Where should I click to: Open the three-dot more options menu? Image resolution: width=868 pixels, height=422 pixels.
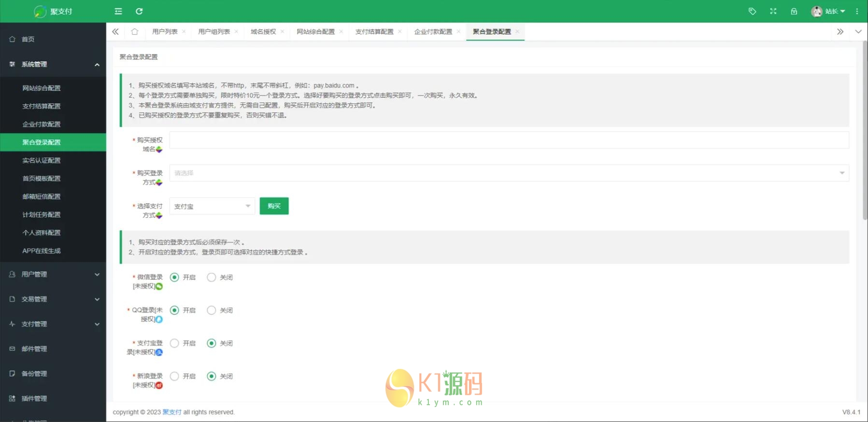[x=857, y=11]
